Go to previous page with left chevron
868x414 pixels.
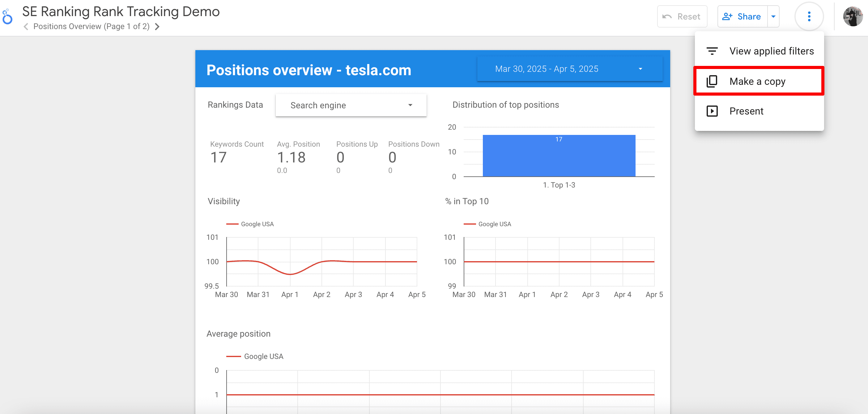pos(26,27)
